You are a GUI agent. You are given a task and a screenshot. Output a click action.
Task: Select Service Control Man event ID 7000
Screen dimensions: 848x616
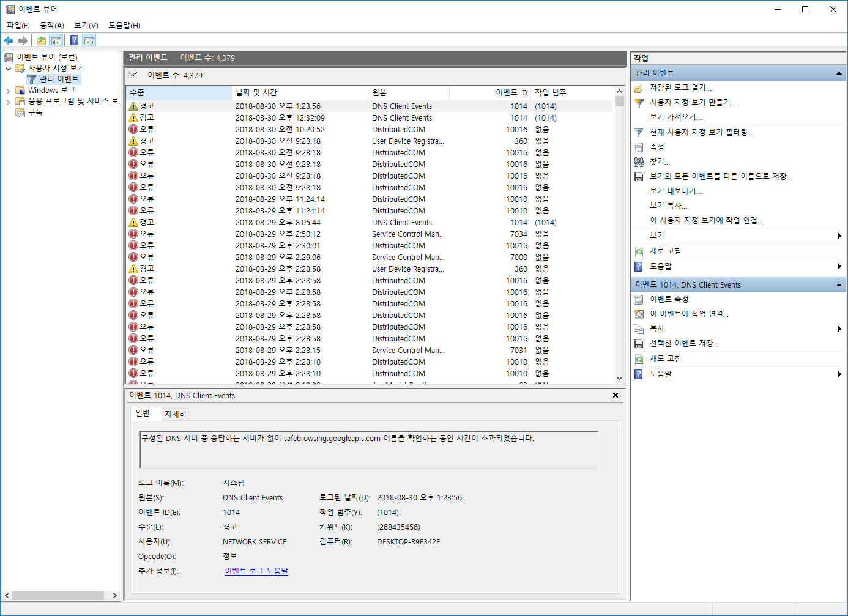[369, 258]
